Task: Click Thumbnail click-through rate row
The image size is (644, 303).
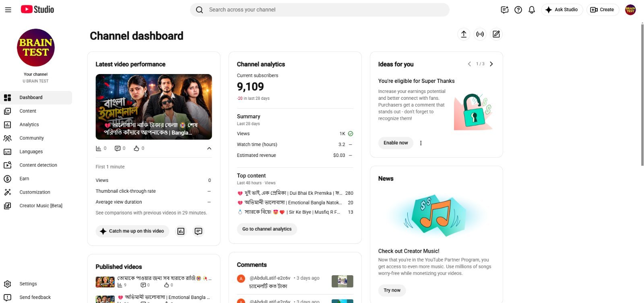Action: click(x=154, y=191)
